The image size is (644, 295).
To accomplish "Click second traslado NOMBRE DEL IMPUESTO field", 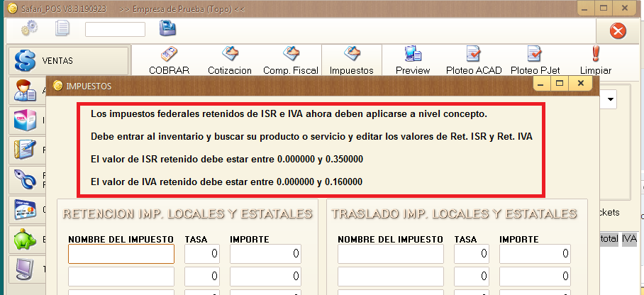I will tap(391, 277).
